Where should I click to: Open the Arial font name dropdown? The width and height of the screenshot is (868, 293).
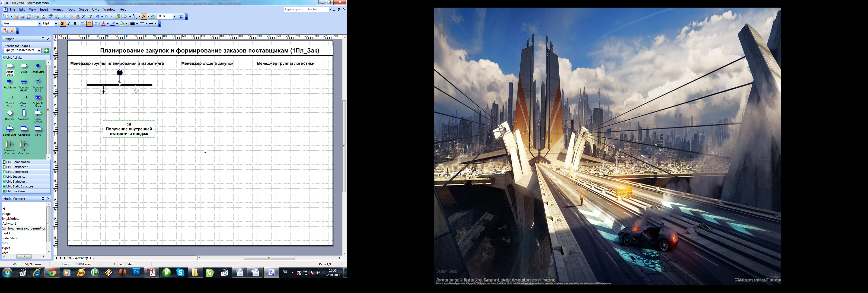[x=39, y=24]
